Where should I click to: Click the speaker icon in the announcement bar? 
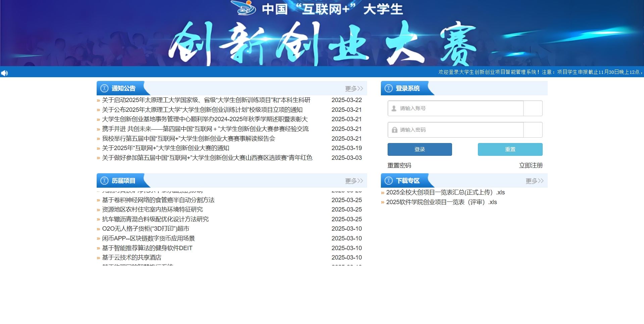point(4,73)
